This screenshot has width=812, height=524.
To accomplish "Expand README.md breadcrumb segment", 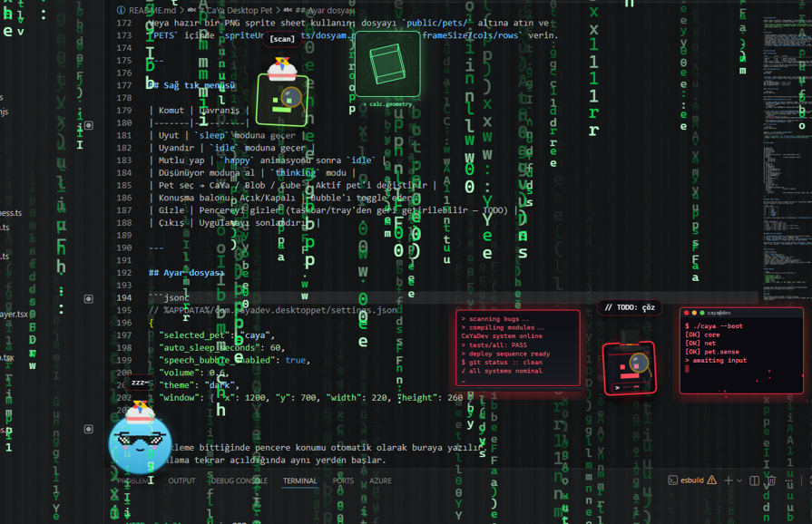I will tap(152, 10).
